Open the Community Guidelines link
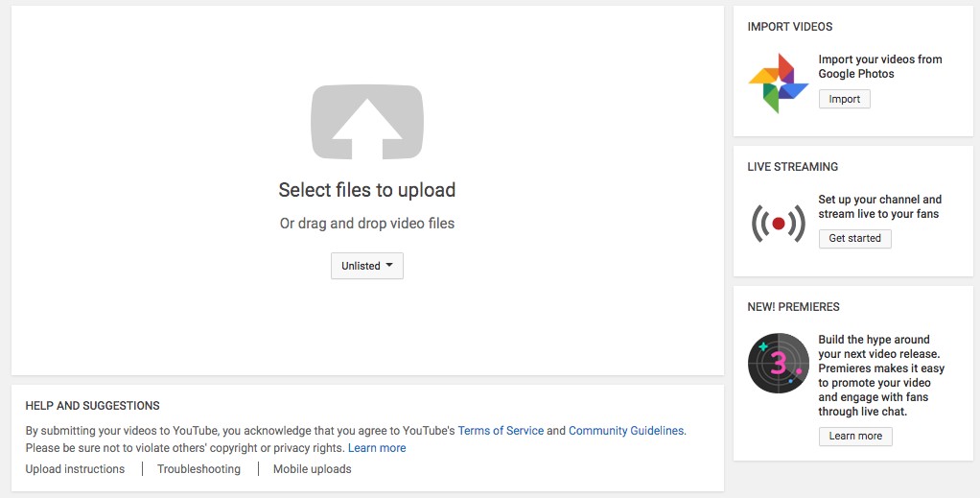This screenshot has width=980, height=498. [x=626, y=431]
